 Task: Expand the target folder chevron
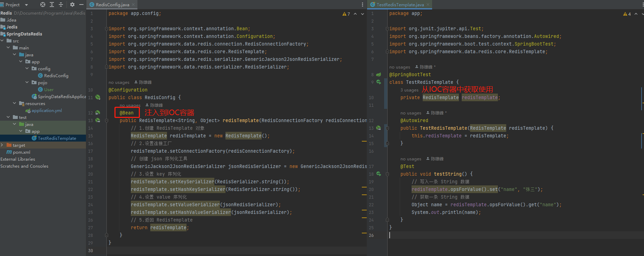point(2,145)
